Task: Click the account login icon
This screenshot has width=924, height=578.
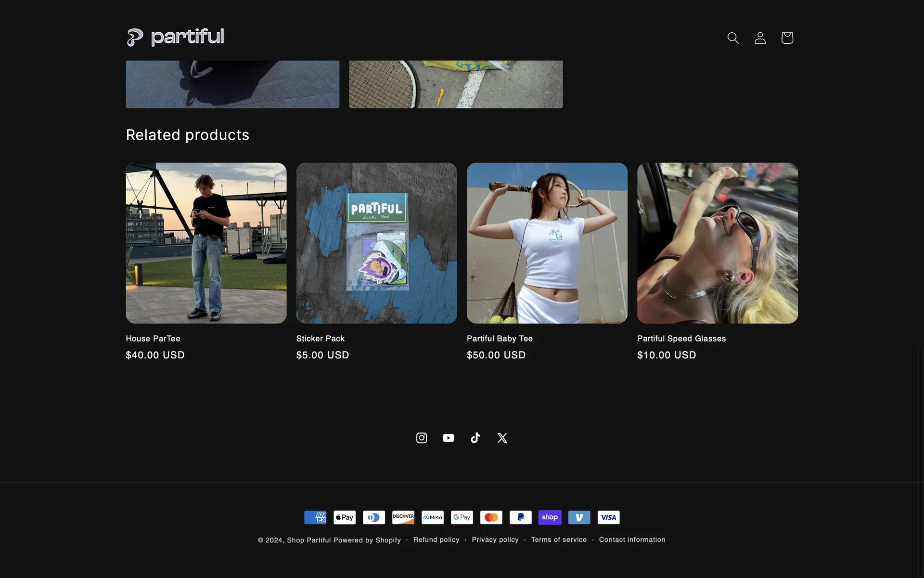Action: pyautogui.click(x=760, y=38)
